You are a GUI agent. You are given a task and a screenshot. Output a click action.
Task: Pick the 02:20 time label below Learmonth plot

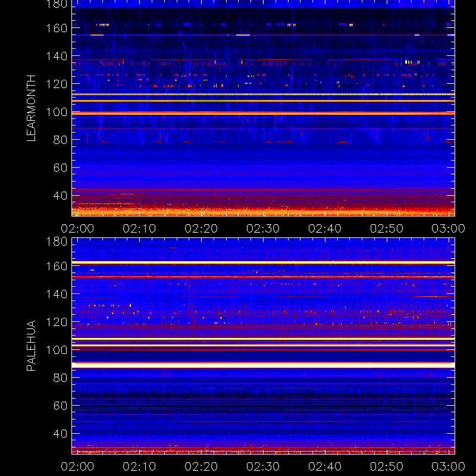[x=201, y=228]
